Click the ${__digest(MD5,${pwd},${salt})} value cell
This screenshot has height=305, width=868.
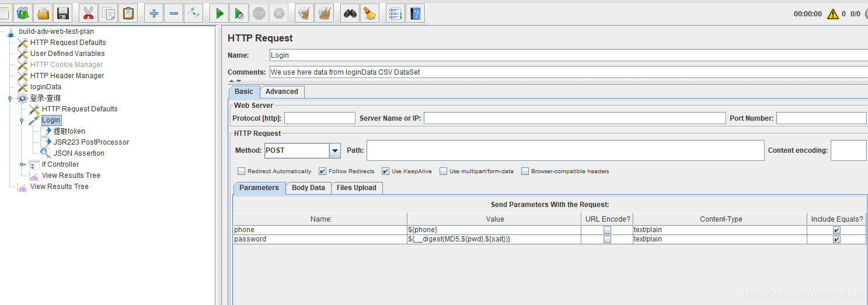click(x=494, y=240)
